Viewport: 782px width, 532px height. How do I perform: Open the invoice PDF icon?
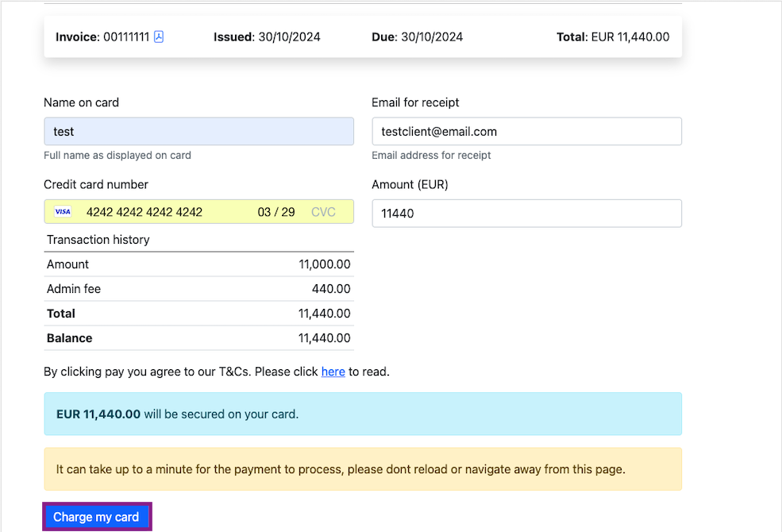(x=159, y=37)
